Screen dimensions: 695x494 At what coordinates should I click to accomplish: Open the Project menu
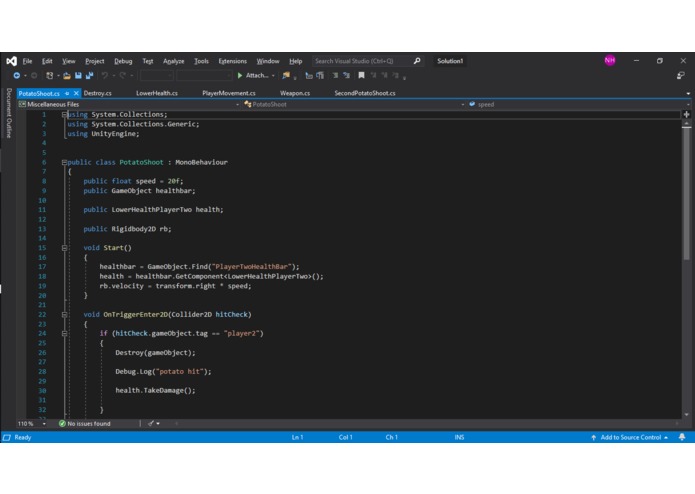tap(95, 61)
